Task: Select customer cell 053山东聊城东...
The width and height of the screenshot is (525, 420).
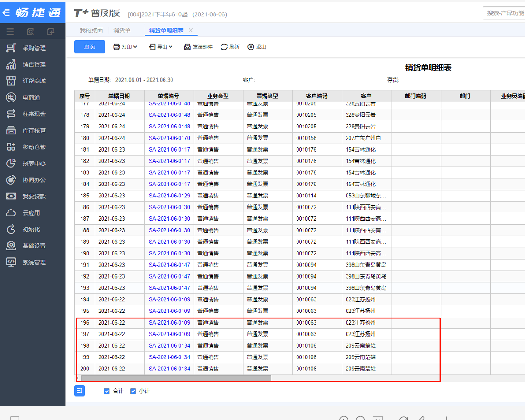Action: (x=366, y=196)
